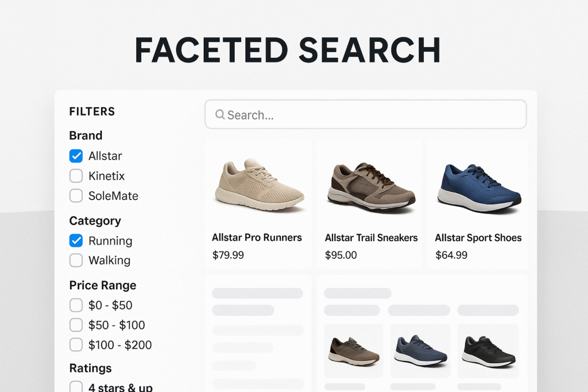Viewport: 588px width, 392px height.
Task: Enable the Kinetix brand filter
Action: click(76, 176)
